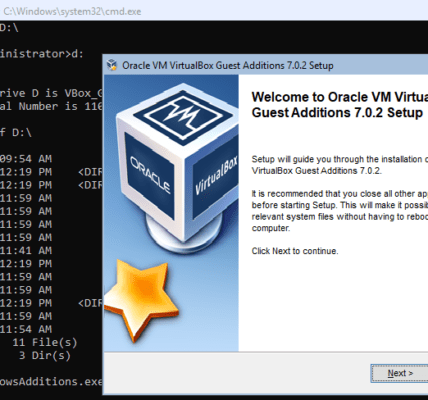Image resolution: width=428 pixels, height=400 pixels.
Task: Click '3 Dir(s)' line in cmd window
Action: tap(45, 355)
